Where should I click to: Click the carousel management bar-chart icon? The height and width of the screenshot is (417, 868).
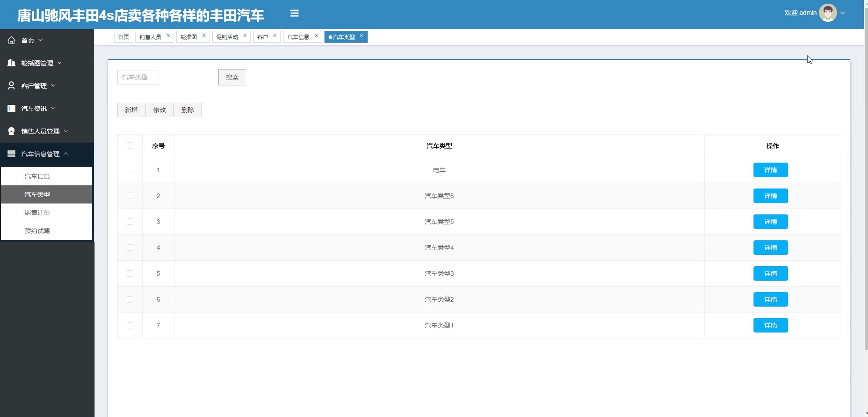pyautogui.click(x=11, y=63)
